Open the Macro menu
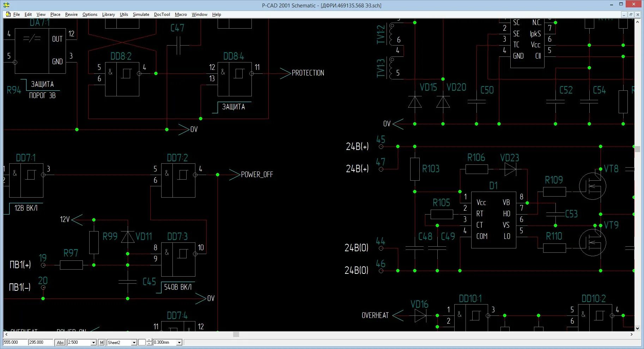This screenshot has width=644, height=349. [x=181, y=14]
